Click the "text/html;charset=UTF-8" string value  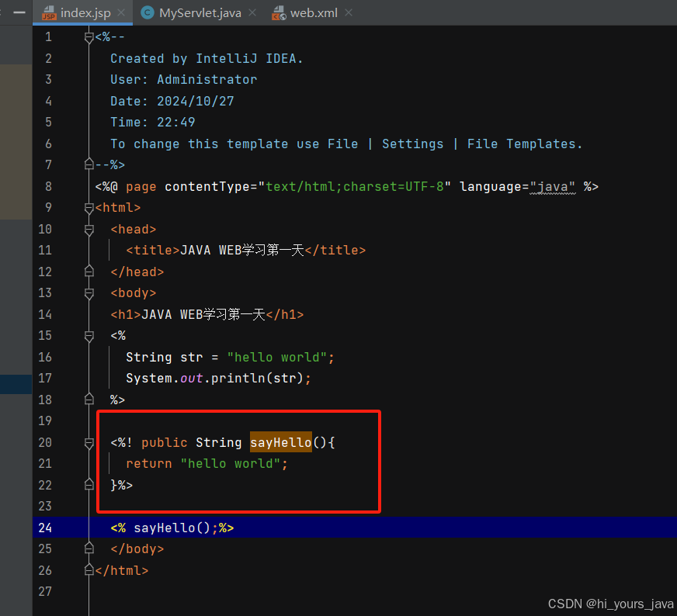[355, 186]
